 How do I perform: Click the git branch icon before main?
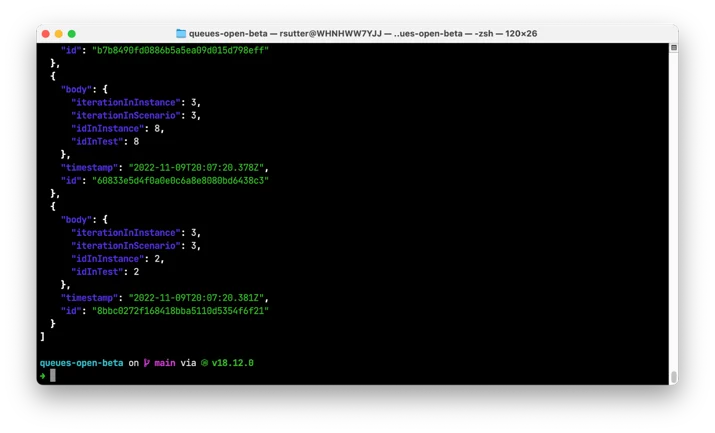point(147,363)
